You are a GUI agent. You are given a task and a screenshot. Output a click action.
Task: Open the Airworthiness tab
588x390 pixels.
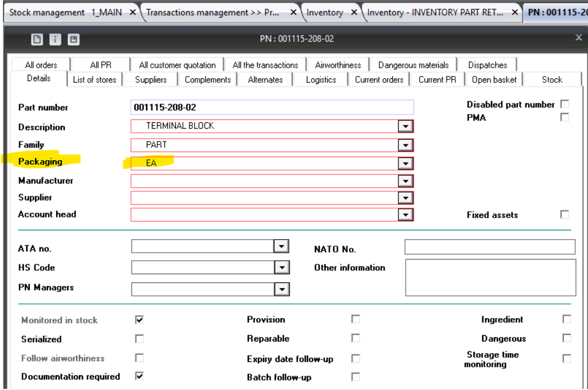[x=338, y=65]
